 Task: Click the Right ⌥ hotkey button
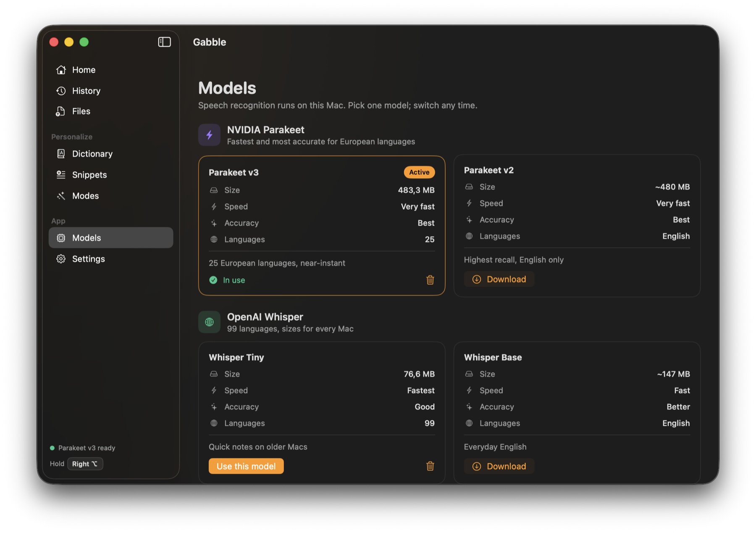[x=85, y=464]
